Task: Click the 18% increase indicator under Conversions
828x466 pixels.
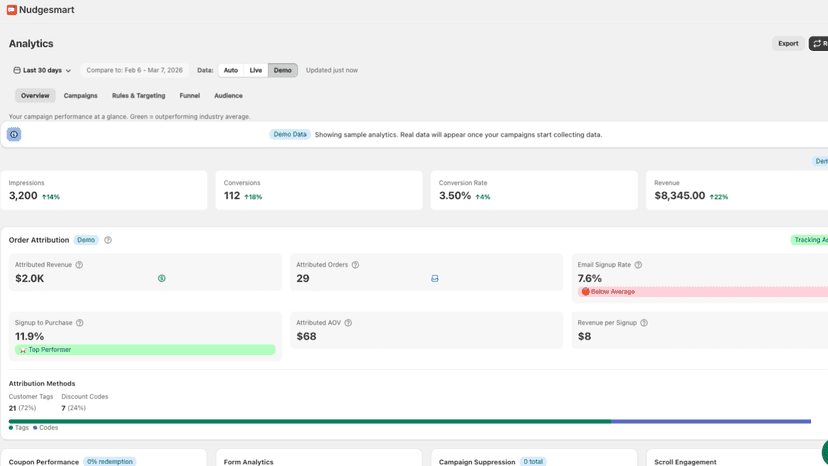Action: pos(253,197)
